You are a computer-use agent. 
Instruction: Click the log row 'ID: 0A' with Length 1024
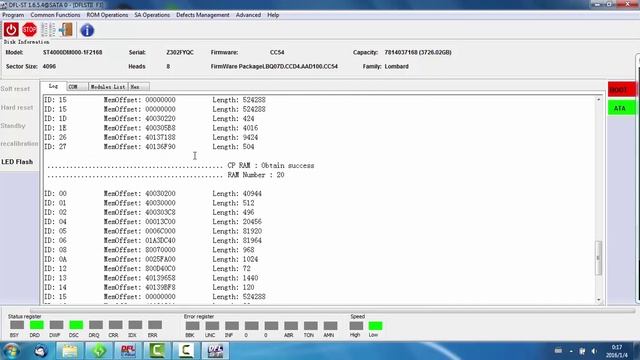[x=151, y=259]
